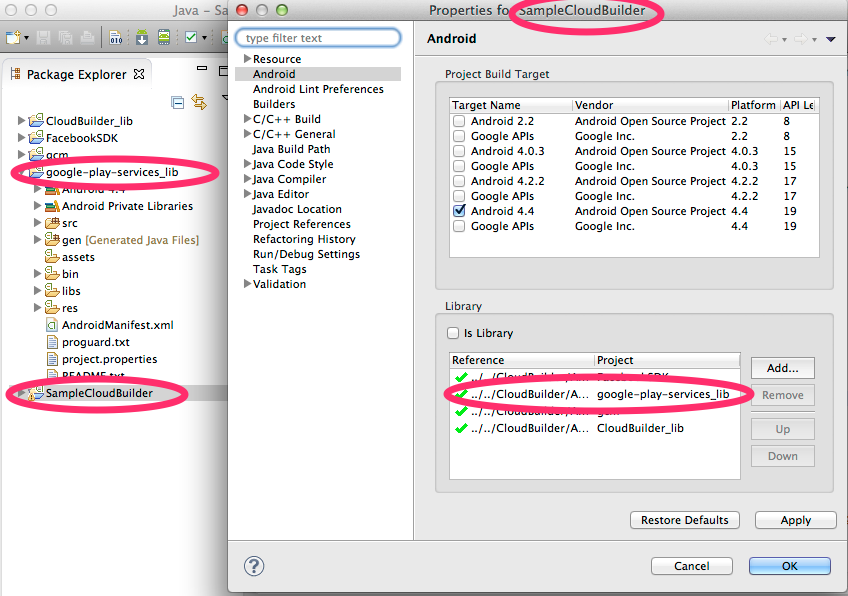
Task: Open the Lint checkmark dropdown arrow
Action: point(204,38)
